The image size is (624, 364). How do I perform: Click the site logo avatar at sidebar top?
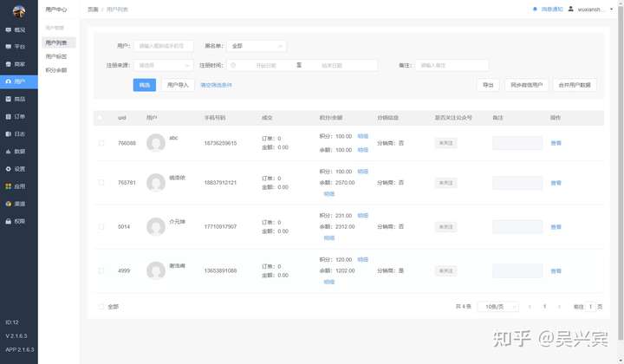point(19,11)
